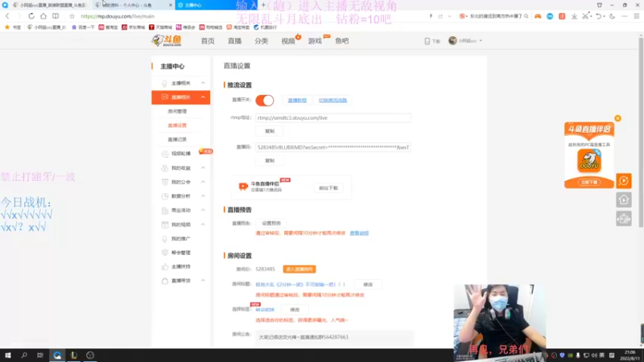Click 立即下载 on the 斗鱼直播伴侣 ad
The height and width of the screenshot is (362, 644).
click(589, 183)
